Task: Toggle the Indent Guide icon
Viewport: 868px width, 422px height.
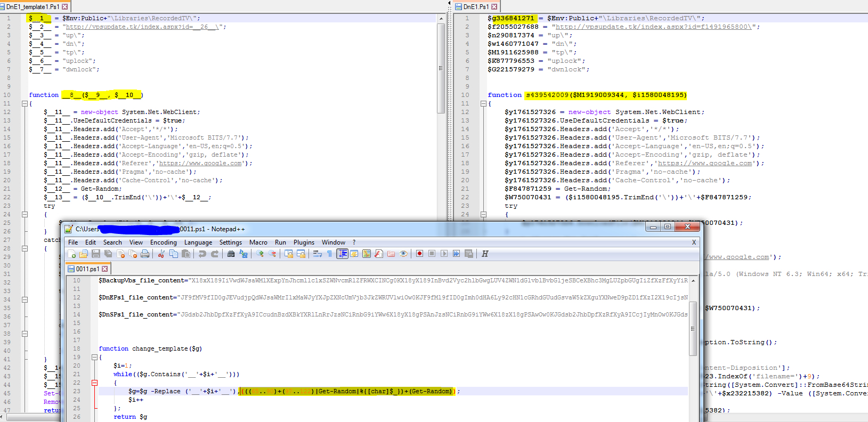Action: [343, 254]
